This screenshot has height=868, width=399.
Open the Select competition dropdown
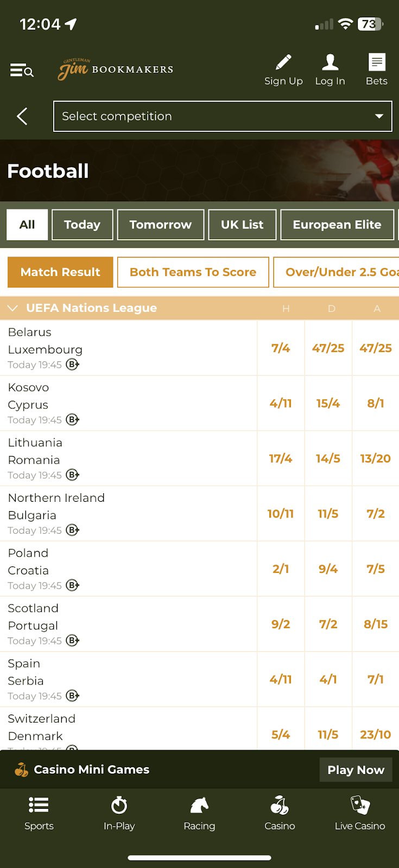point(223,116)
